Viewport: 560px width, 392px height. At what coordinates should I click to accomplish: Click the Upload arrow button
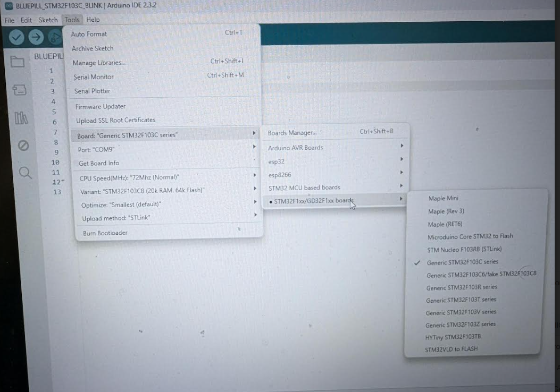(36, 37)
